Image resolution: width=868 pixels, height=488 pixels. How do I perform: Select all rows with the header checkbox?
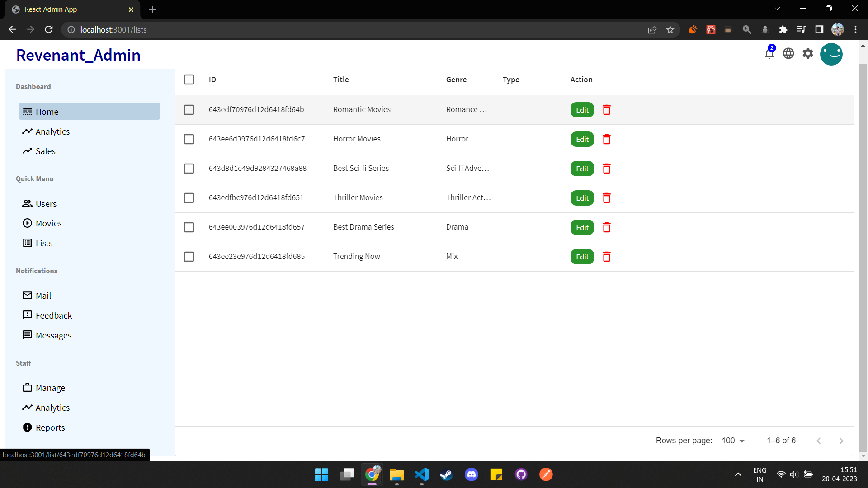click(x=189, y=80)
